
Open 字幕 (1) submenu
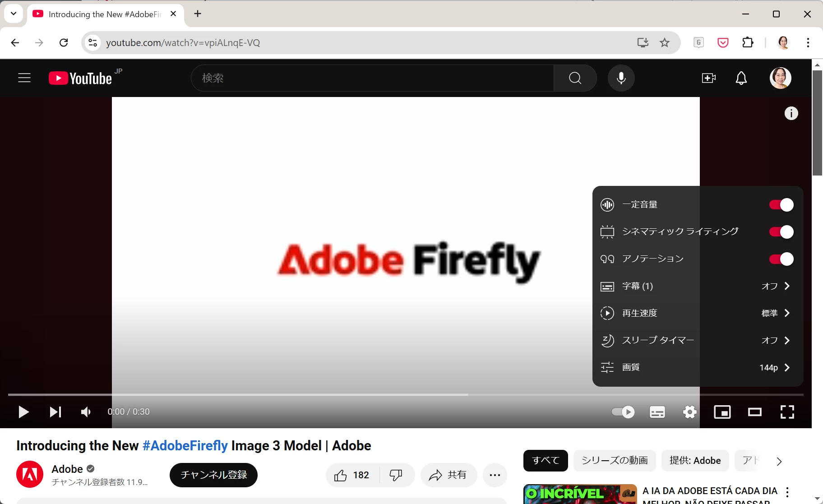coord(698,286)
